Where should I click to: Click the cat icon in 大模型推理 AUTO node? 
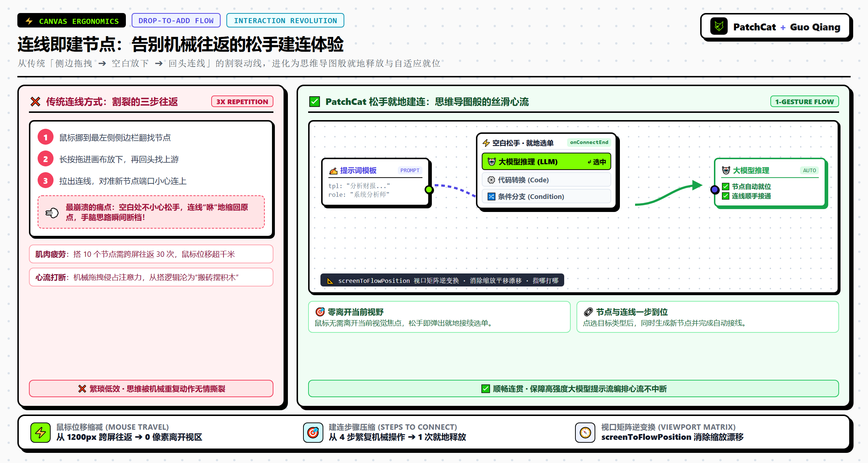pyautogui.click(x=726, y=170)
